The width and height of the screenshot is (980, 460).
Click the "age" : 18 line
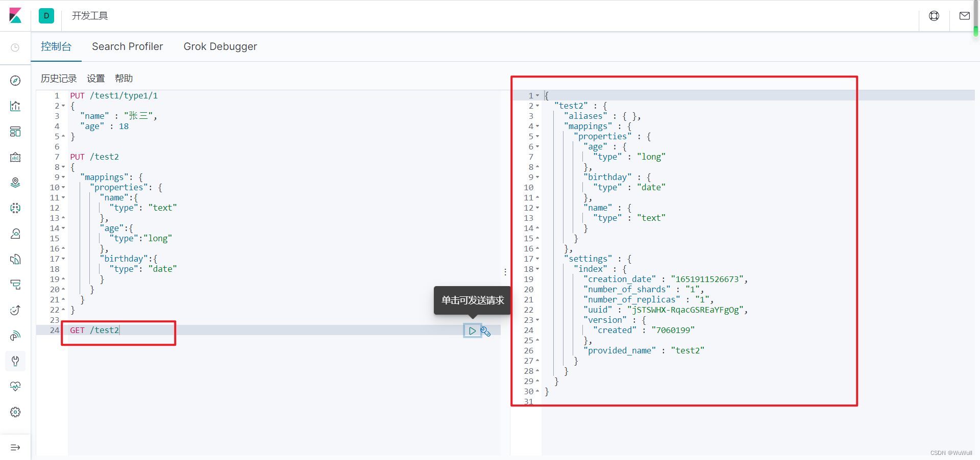tap(104, 126)
